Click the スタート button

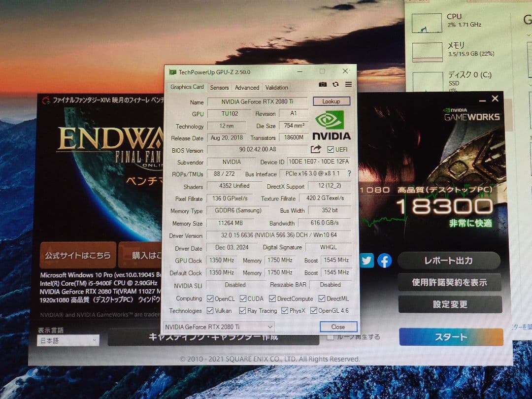(x=451, y=337)
